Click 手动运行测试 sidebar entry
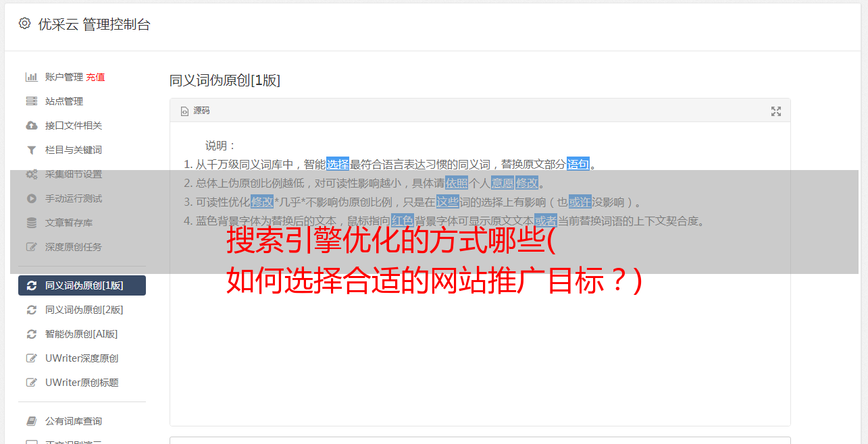868x444 pixels. click(82, 198)
